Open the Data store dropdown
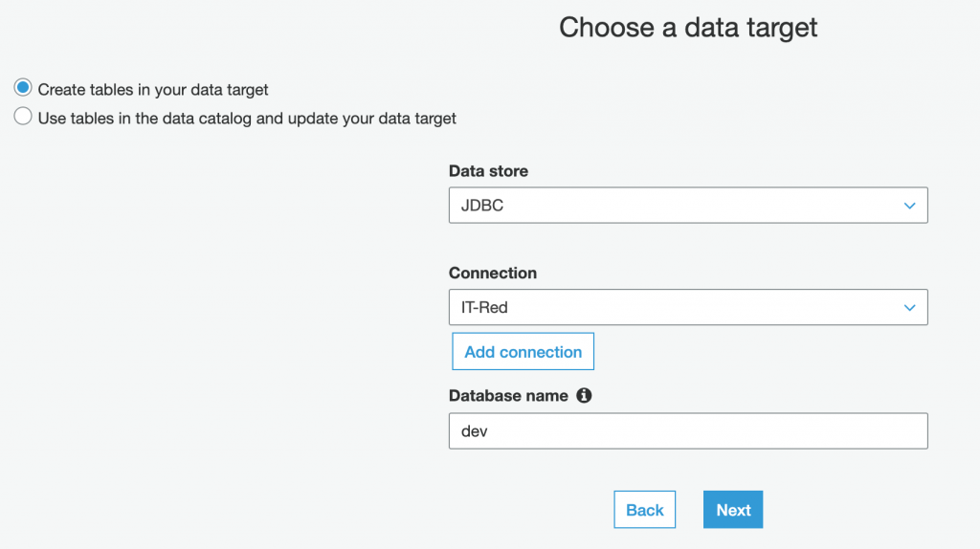Image resolution: width=980 pixels, height=549 pixels. pos(687,206)
